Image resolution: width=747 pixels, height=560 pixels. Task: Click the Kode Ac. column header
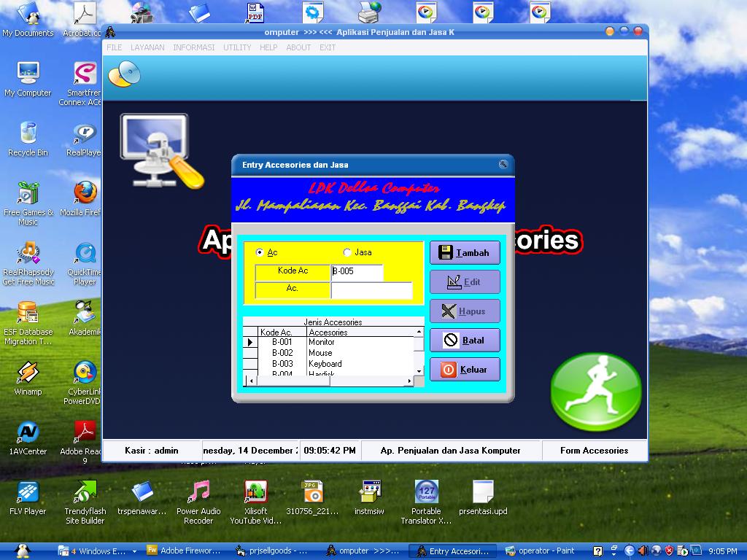(x=282, y=332)
